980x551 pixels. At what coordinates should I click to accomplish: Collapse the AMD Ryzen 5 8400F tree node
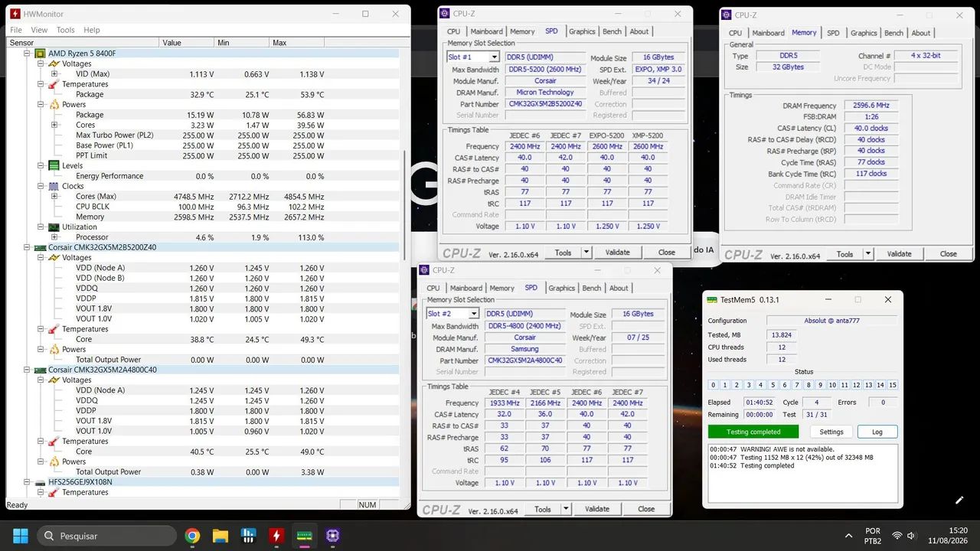click(x=28, y=54)
